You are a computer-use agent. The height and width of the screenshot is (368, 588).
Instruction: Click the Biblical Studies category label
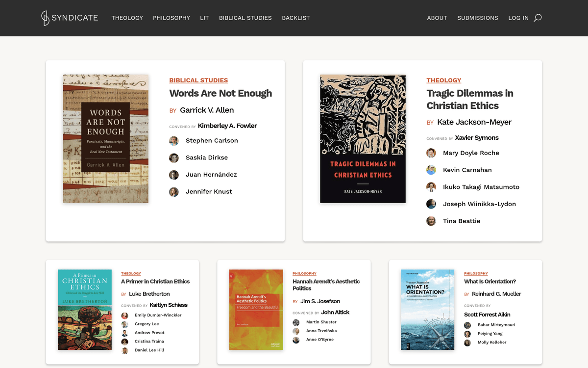[198, 80]
